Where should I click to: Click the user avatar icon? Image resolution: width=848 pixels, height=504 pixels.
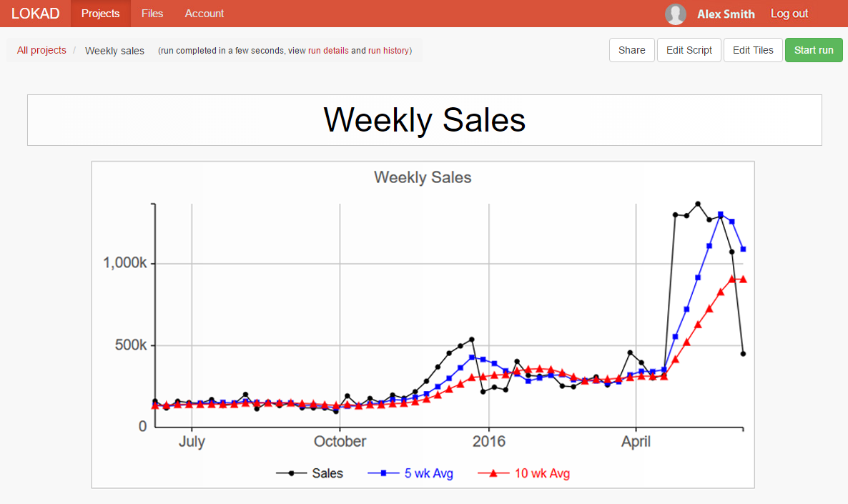pyautogui.click(x=675, y=14)
